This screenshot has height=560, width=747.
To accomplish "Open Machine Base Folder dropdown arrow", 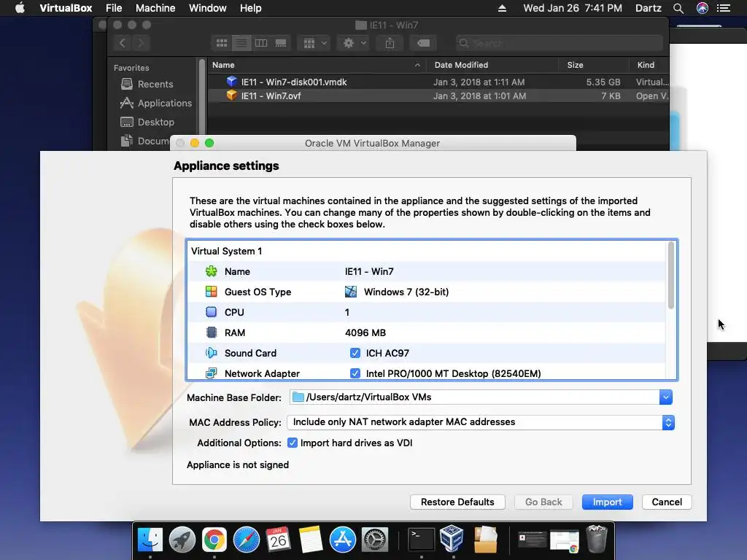I will (666, 397).
